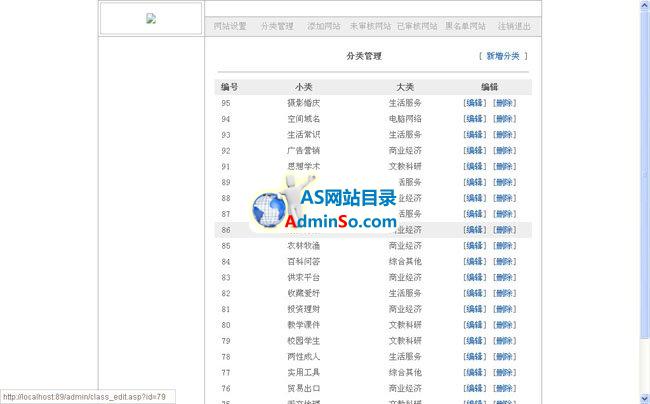Click 删除 link in highlighted row 86
Screen dimensions: 650x404
click(504, 230)
